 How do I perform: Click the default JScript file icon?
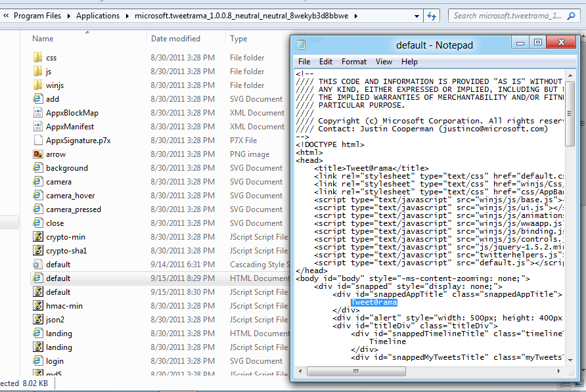(37, 292)
